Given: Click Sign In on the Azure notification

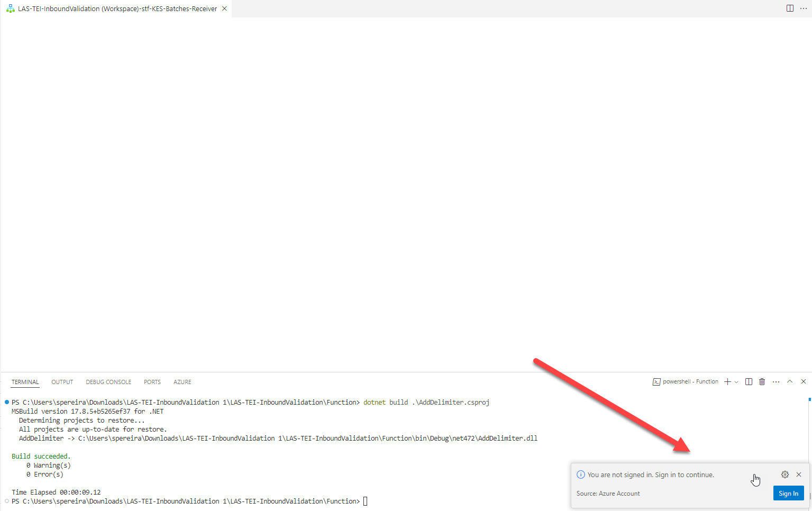Looking at the screenshot, I should pyautogui.click(x=788, y=493).
